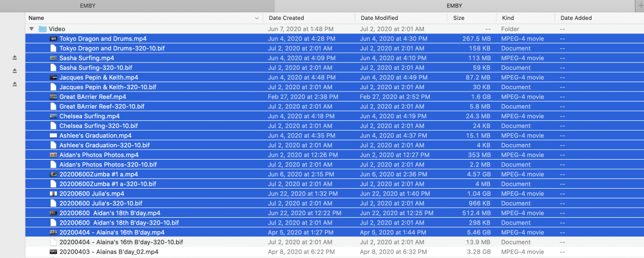Collapse the Video folder disclosure triangle
Viewport: 644px width, 258px height.
click(x=32, y=29)
